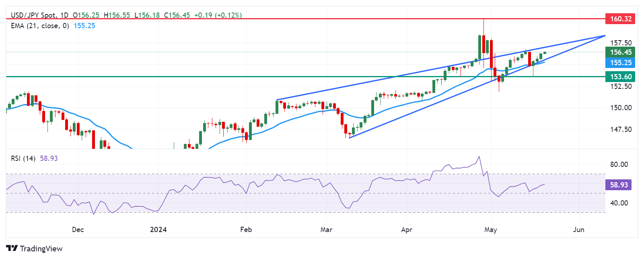
Task: Click the 80.00 RSI axis label
Action: point(619,164)
